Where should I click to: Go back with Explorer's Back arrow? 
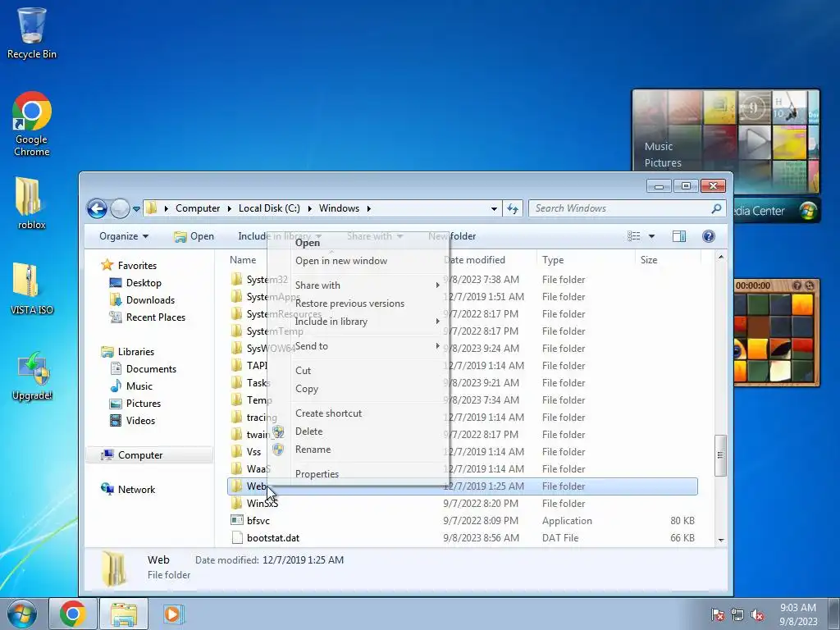coord(97,208)
